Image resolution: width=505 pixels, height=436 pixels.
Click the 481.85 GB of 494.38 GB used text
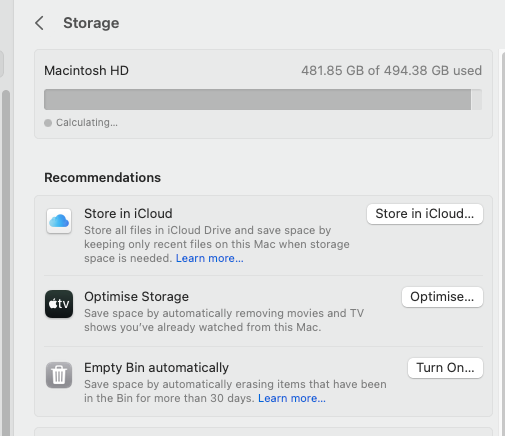[x=391, y=71]
